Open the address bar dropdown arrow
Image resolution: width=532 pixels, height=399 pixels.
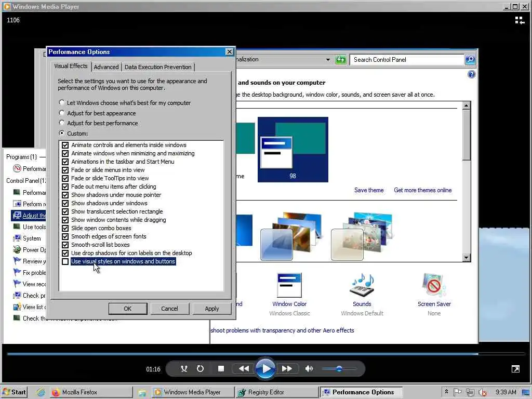(x=328, y=60)
